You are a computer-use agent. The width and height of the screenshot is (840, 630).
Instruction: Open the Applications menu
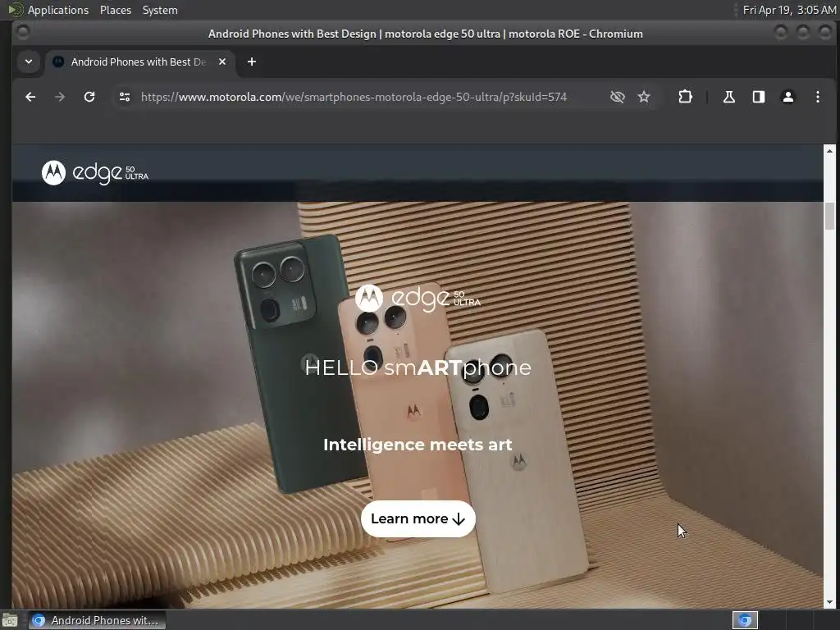pyautogui.click(x=58, y=10)
